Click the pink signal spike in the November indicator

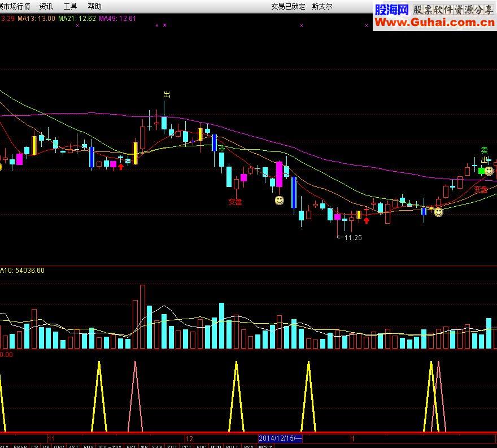(136, 397)
